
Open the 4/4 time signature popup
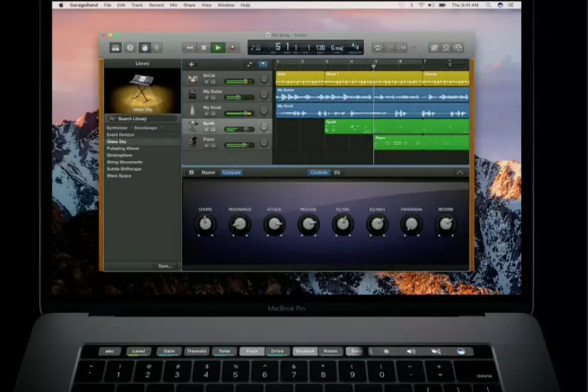[x=355, y=47]
